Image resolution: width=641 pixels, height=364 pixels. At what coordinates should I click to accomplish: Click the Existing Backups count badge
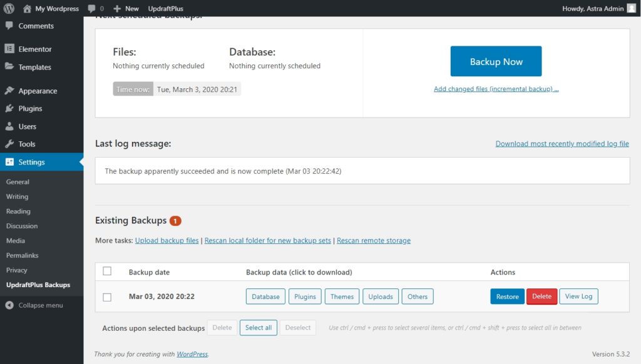(175, 221)
